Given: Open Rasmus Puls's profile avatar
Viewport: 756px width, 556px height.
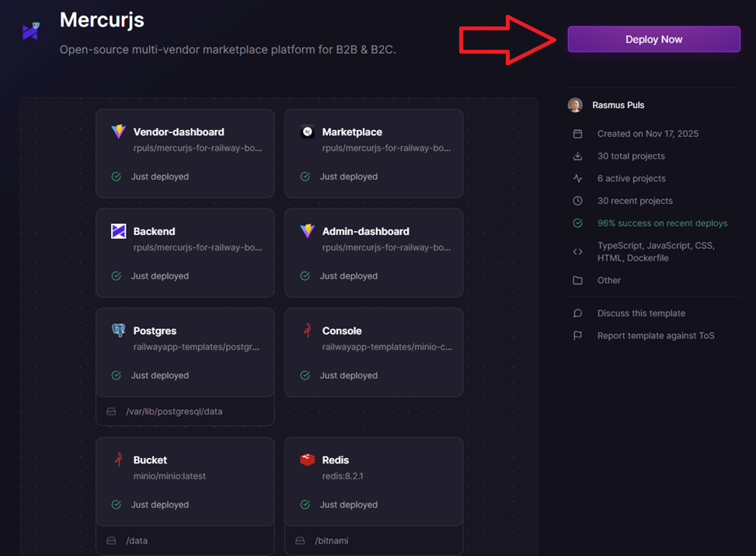Looking at the screenshot, I should (x=574, y=104).
